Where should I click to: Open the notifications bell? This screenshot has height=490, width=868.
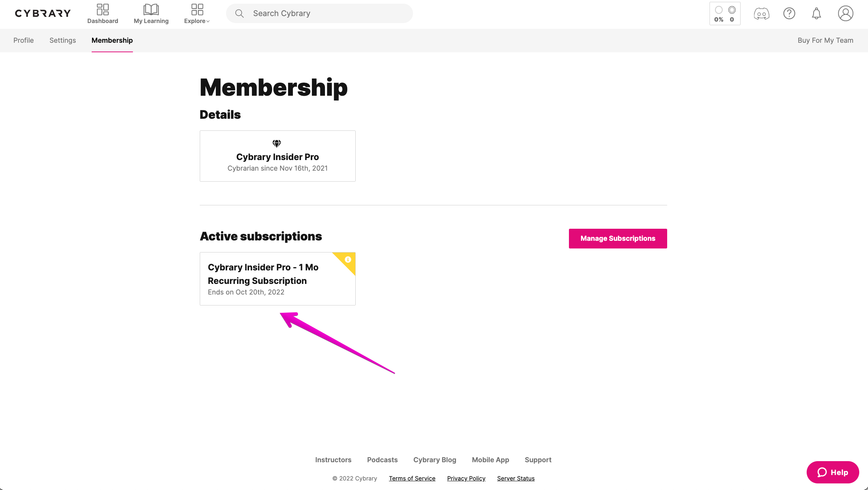[x=817, y=14]
